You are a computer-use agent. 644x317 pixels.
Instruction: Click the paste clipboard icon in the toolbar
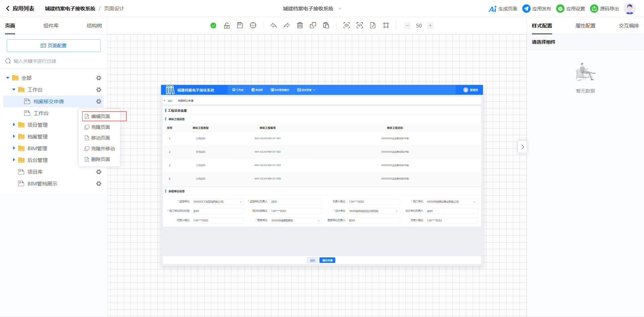click(x=326, y=25)
